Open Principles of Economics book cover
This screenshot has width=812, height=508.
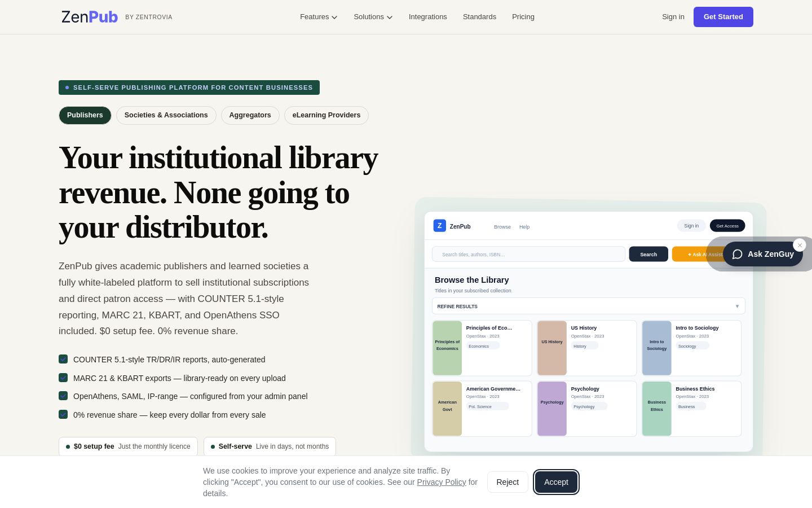tap(447, 348)
